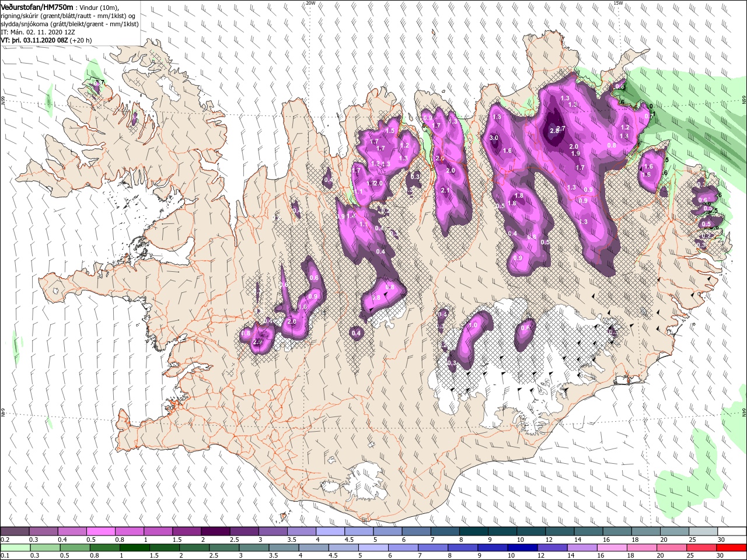Pick the darkest purple 2–2.5 snow swatch
This screenshot has width=747, height=560.
215,531
